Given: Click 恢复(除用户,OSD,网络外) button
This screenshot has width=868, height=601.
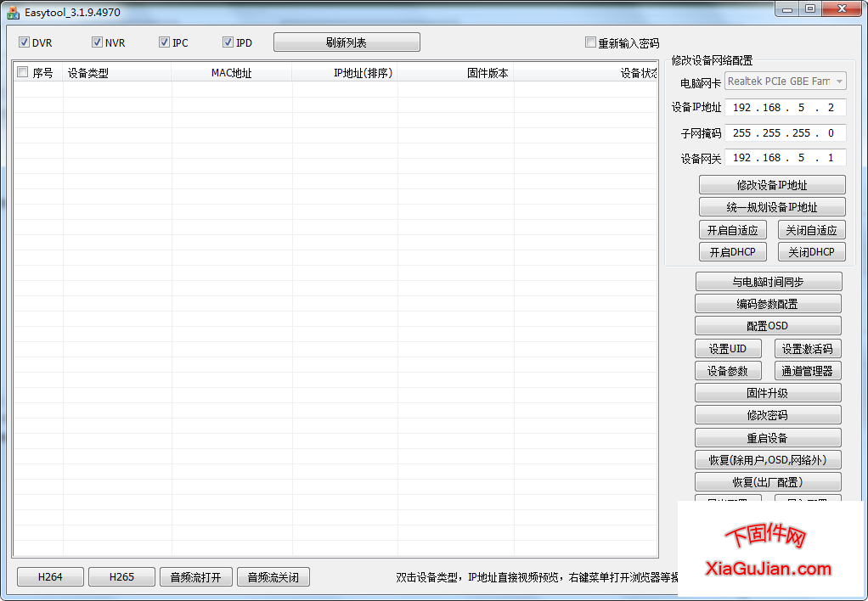Looking at the screenshot, I should 768,460.
